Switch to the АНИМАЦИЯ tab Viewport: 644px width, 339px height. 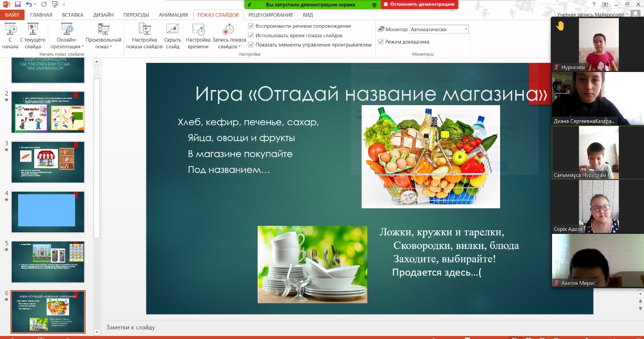(x=173, y=15)
